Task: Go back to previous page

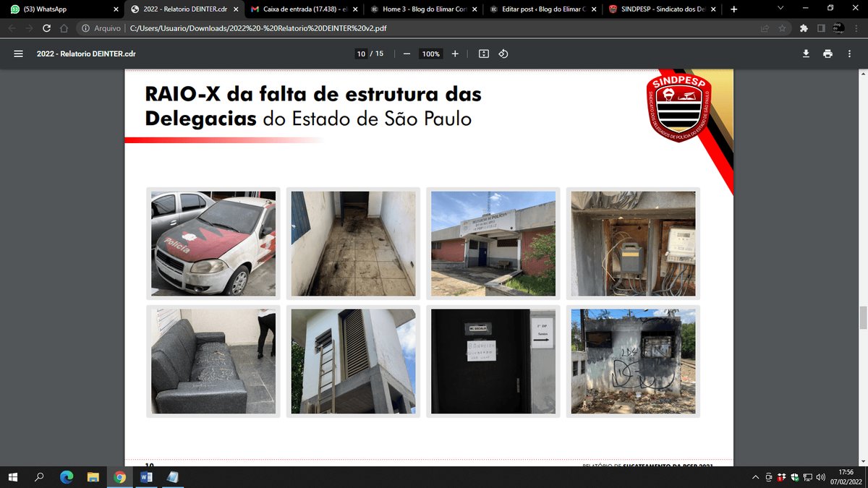Action: click(x=12, y=28)
